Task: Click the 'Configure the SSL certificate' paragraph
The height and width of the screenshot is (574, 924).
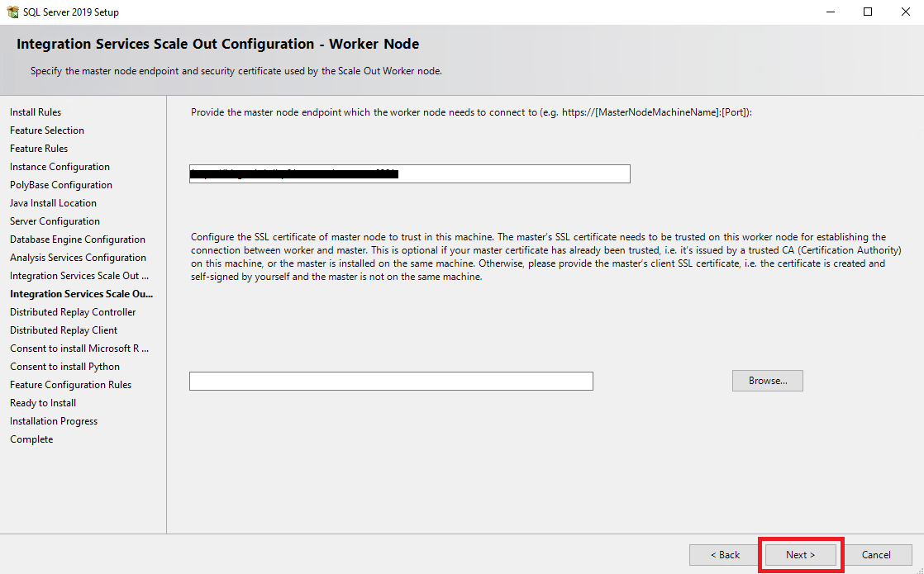Action: click(546, 257)
